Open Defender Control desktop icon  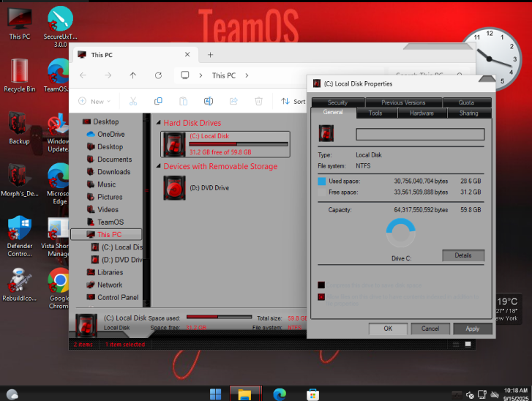[19, 236]
